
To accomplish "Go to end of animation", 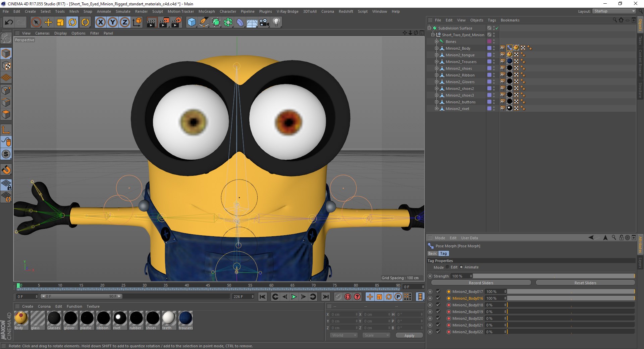I will pos(325,297).
